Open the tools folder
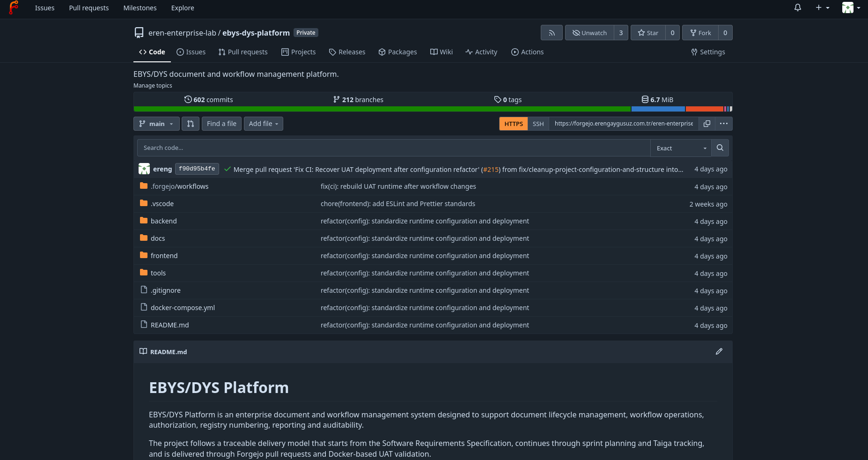 pyautogui.click(x=158, y=273)
